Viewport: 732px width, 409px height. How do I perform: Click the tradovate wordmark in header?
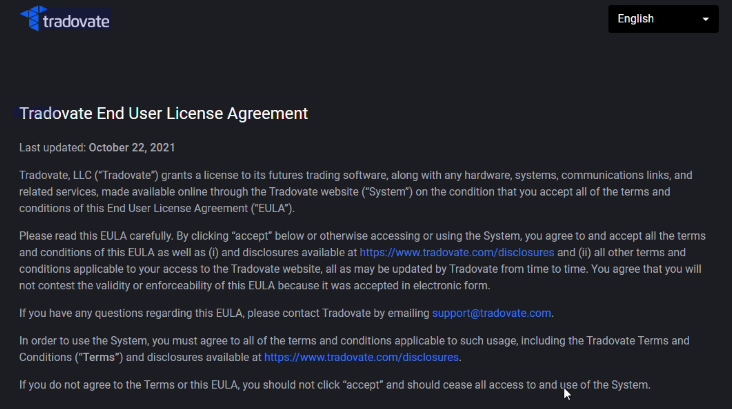click(76, 21)
